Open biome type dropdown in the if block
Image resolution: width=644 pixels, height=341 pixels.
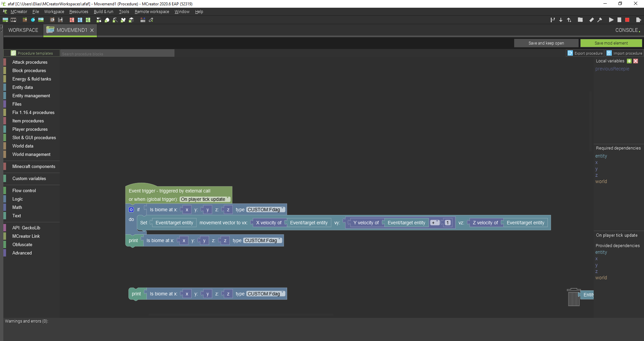point(266,210)
